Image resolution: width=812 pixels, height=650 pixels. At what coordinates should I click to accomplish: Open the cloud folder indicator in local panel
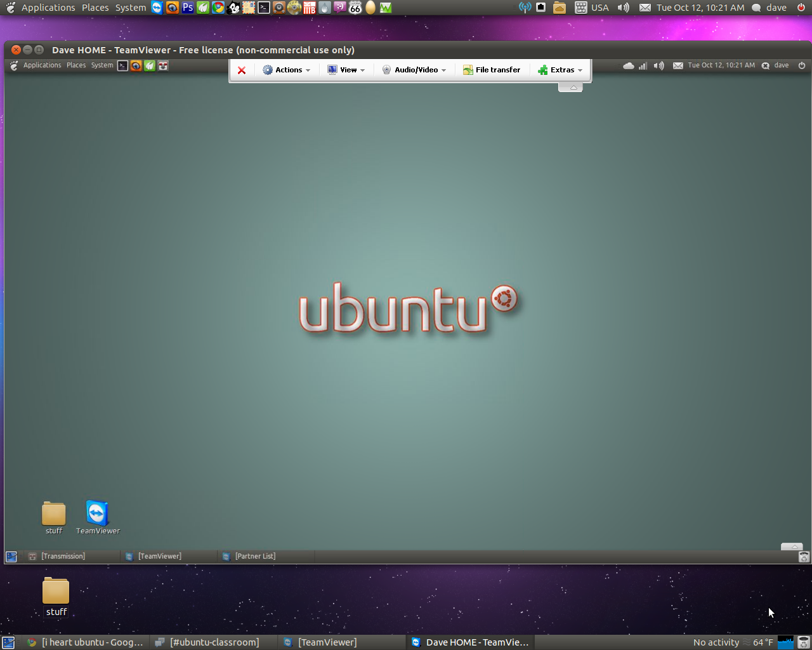click(x=559, y=8)
